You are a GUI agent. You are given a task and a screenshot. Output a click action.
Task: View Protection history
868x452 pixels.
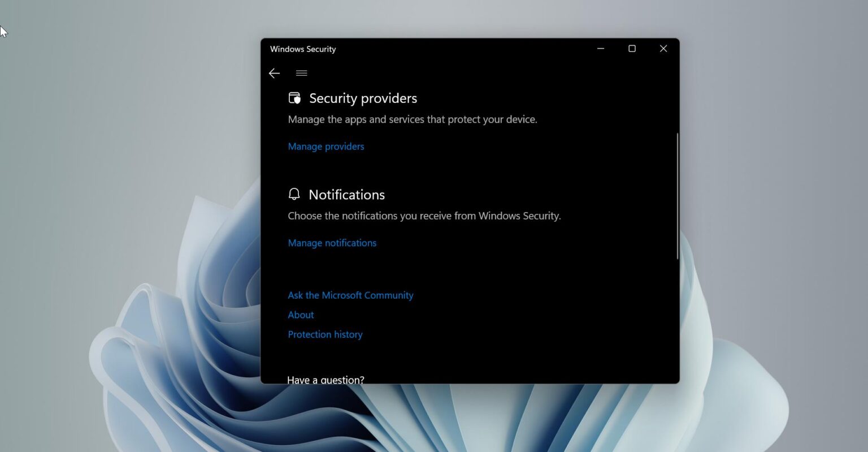[325, 334]
